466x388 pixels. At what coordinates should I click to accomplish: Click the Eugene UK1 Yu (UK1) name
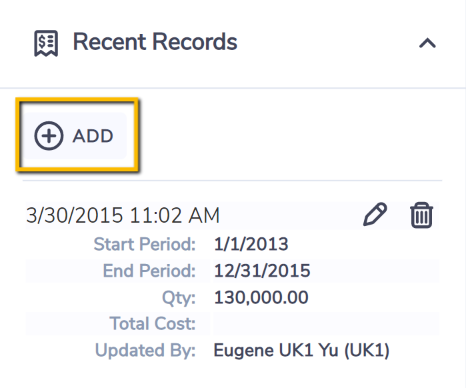pyautogui.click(x=301, y=350)
